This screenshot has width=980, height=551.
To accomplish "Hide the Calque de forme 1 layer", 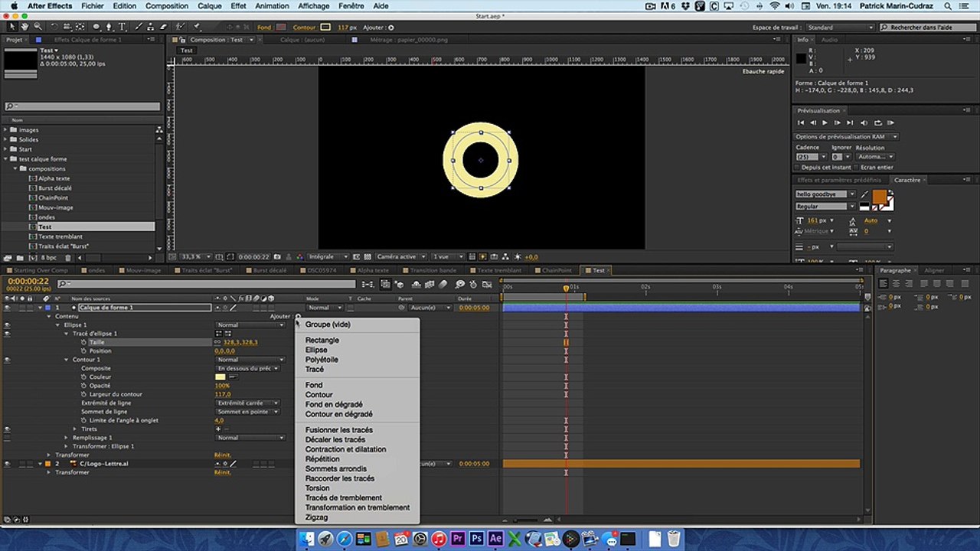I will pyautogui.click(x=7, y=308).
